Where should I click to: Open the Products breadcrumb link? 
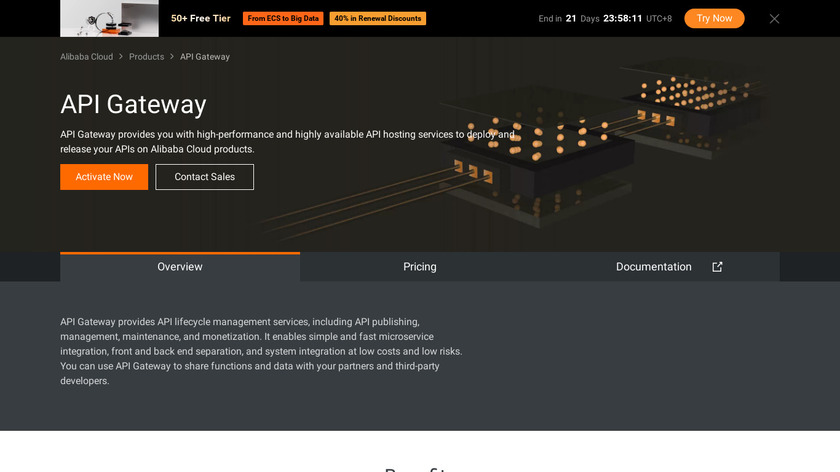click(x=146, y=57)
